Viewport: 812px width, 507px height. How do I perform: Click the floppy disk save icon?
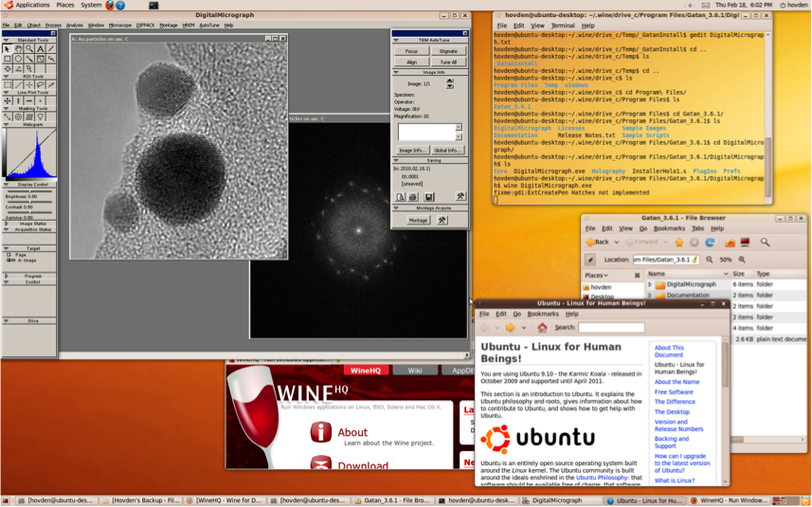click(x=429, y=197)
